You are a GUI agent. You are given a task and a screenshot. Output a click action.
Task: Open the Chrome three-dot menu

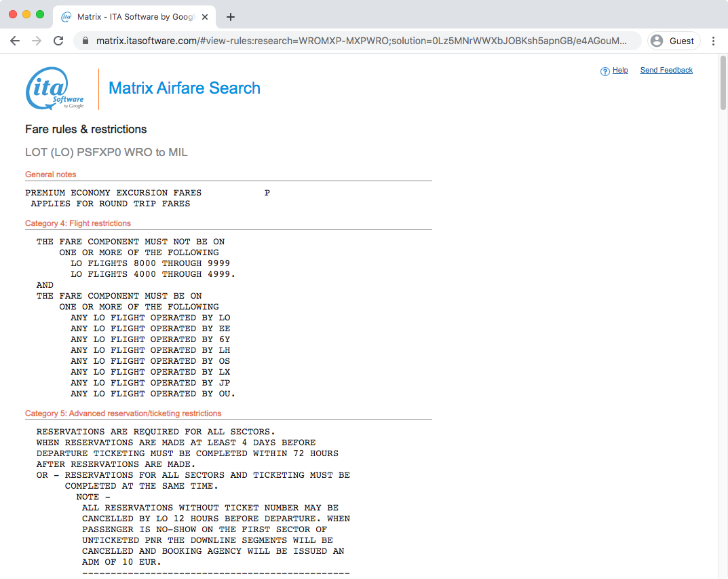(x=713, y=41)
